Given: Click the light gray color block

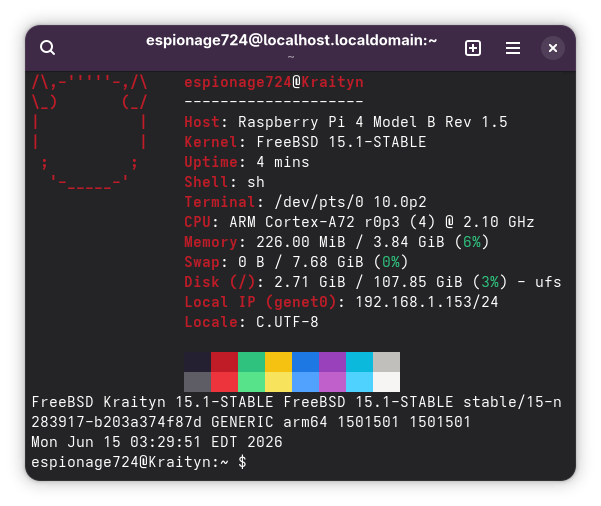Looking at the screenshot, I should coord(386,362).
